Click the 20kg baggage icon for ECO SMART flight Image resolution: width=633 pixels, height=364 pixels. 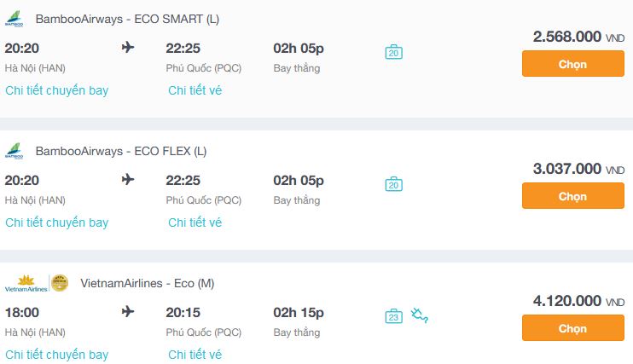pyautogui.click(x=393, y=52)
